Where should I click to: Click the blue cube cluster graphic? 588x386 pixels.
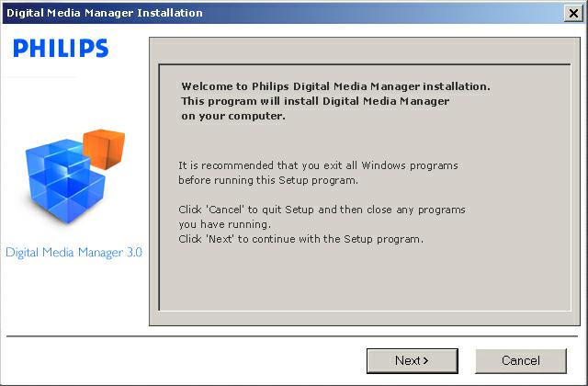click(x=63, y=182)
